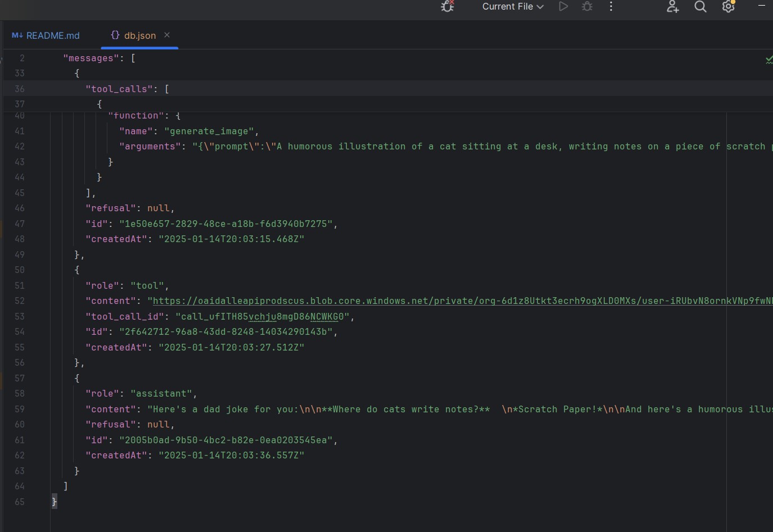The width and height of the screenshot is (773, 532).
Task: Click line number 65 in the gutter
Action: click(x=20, y=502)
